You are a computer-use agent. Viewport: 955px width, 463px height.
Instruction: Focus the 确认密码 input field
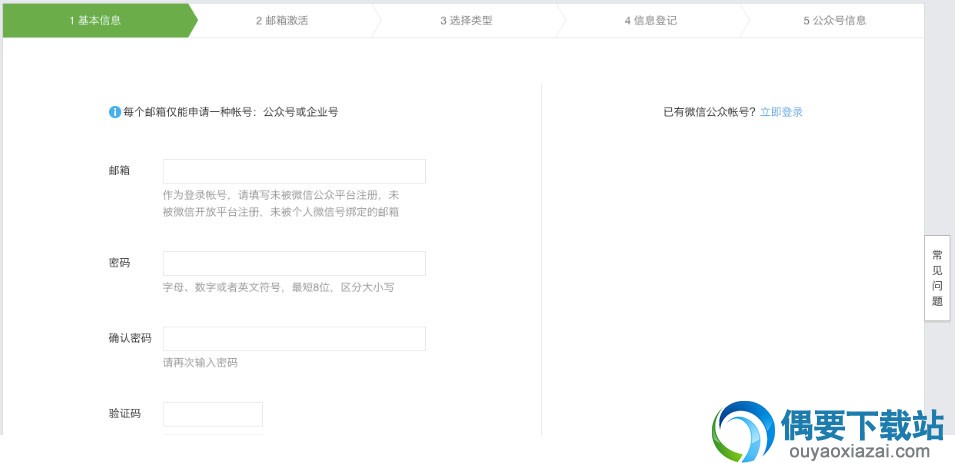(294, 339)
